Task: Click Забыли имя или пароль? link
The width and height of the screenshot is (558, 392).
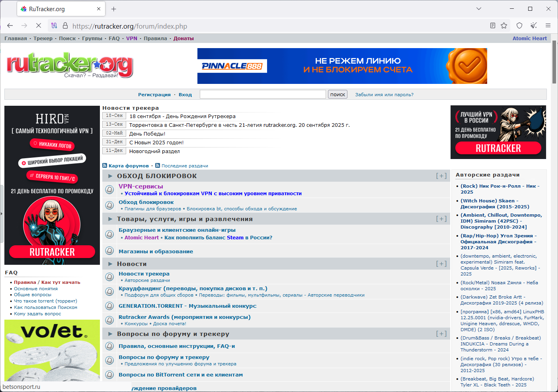Action: [384, 95]
